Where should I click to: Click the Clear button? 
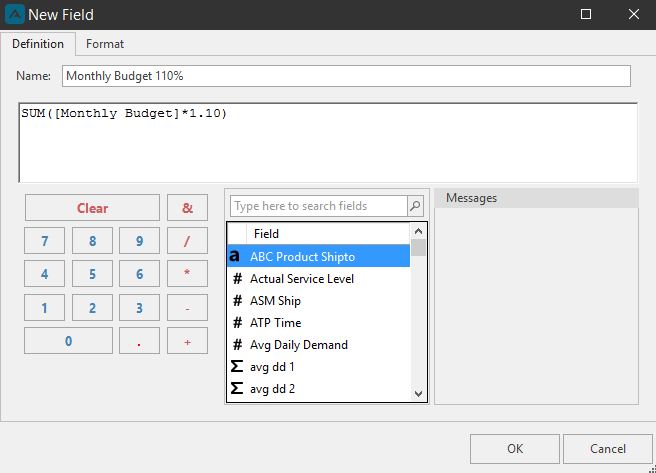[x=92, y=208]
